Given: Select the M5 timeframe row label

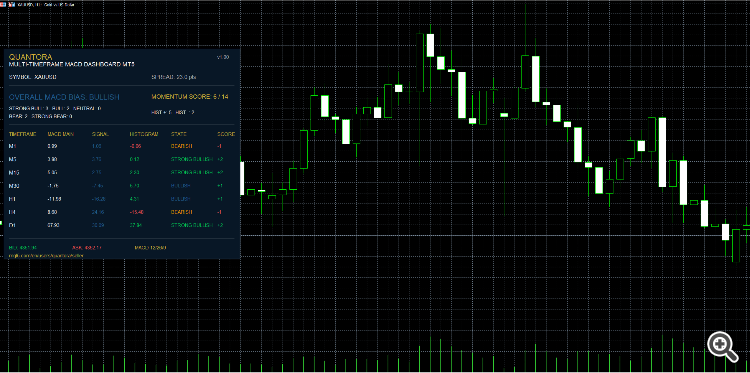Looking at the screenshot, I should click(12, 159).
